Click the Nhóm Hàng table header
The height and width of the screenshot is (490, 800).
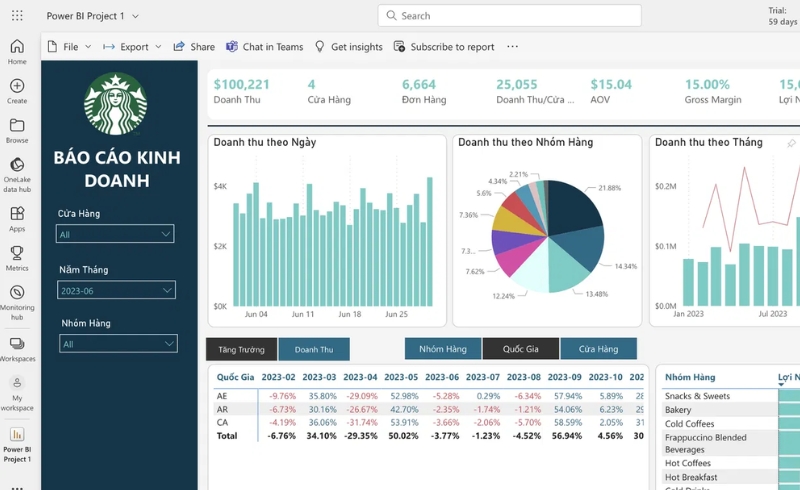pyautogui.click(x=690, y=377)
